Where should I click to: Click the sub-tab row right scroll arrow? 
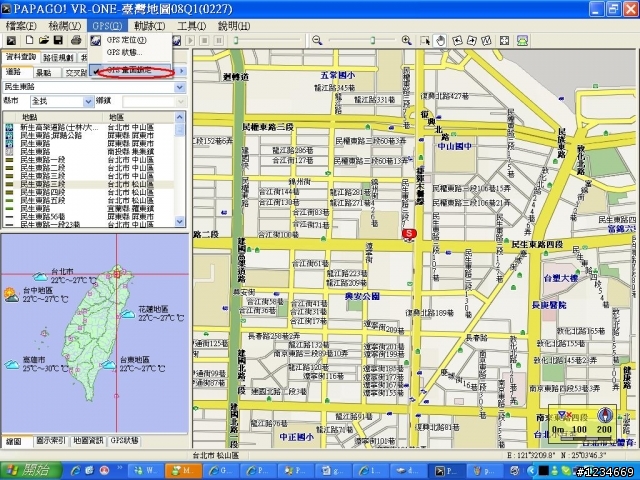pos(182,71)
